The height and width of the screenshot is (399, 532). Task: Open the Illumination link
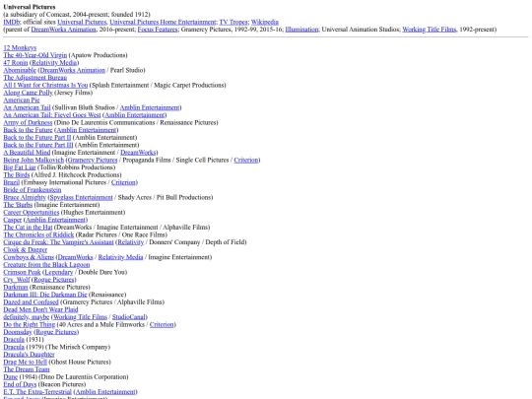tap(301, 30)
